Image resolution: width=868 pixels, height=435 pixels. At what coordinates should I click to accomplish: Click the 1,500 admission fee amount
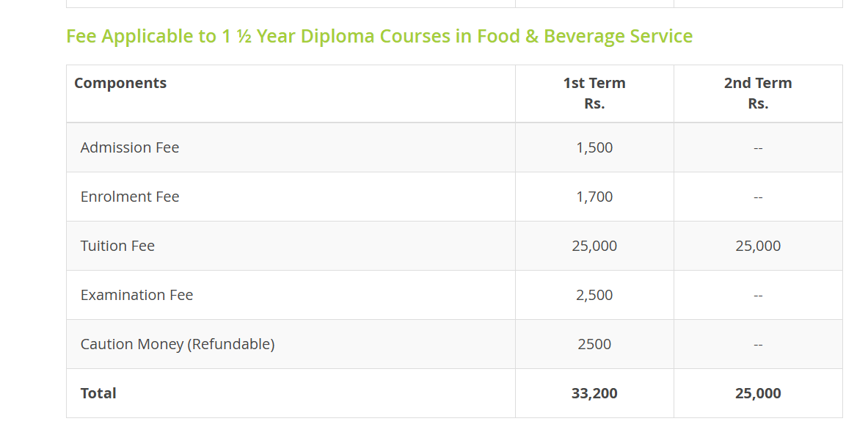click(594, 147)
